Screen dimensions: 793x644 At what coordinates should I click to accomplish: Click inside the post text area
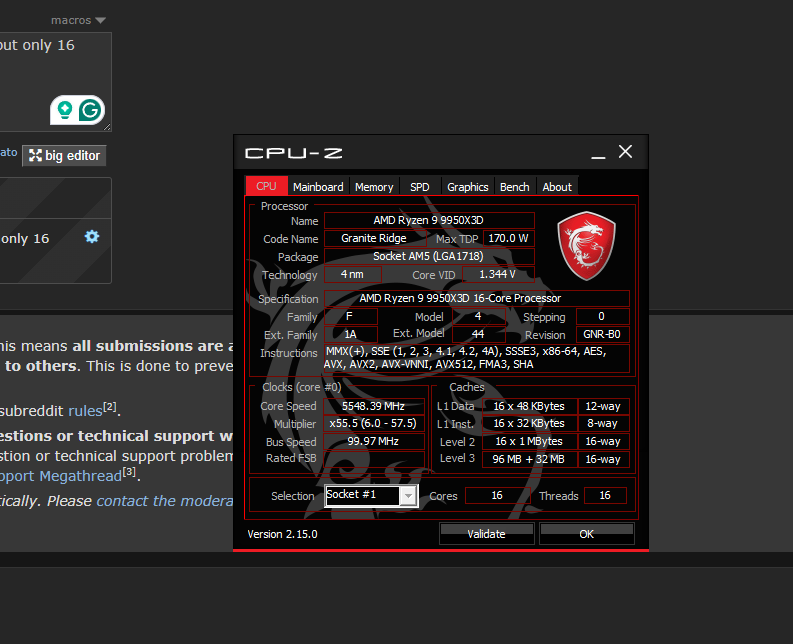55,81
